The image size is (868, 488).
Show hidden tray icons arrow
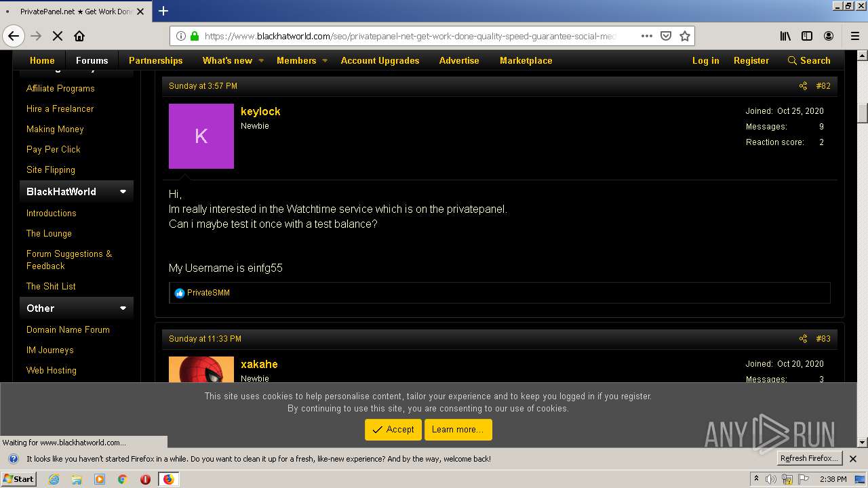pyautogui.click(x=756, y=479)
